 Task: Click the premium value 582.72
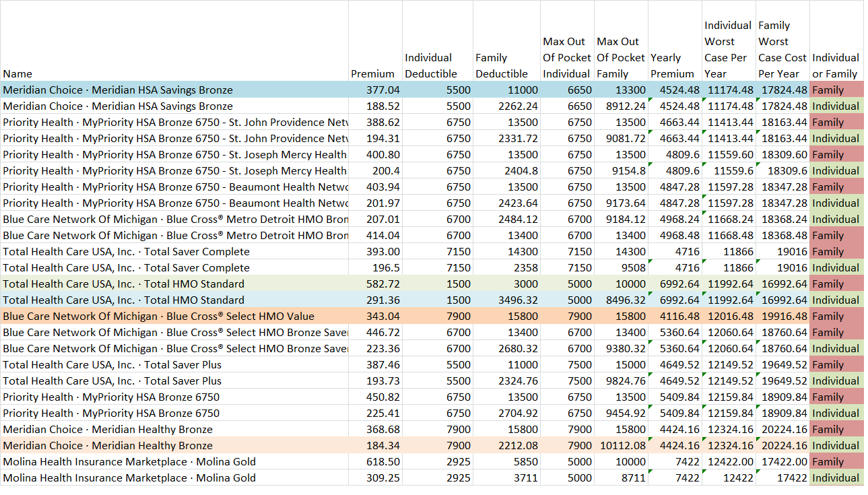pos(375,284)
